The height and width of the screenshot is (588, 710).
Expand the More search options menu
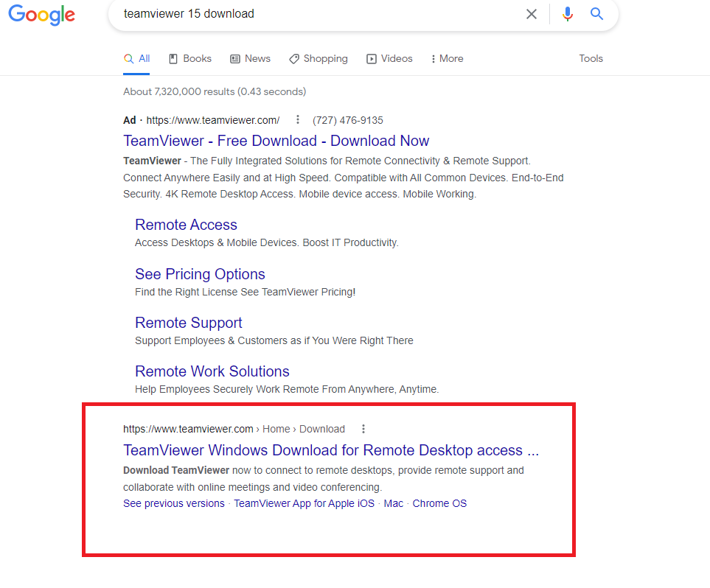(448, 59)
